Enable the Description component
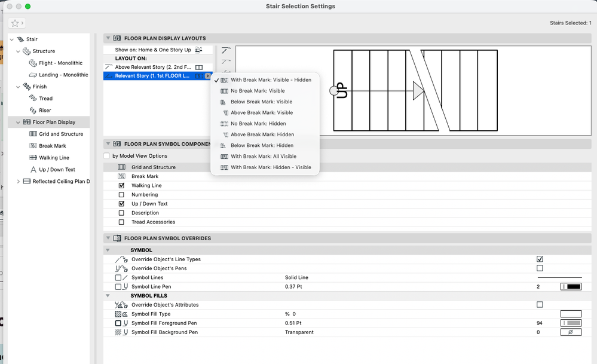The height and width of the screenshot is (364, 597). (121, 213)
